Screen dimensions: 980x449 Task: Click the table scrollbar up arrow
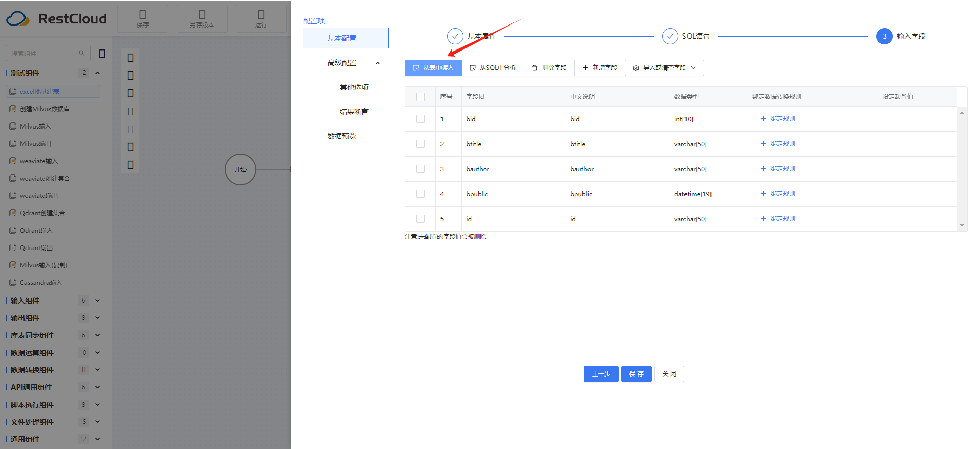pos(962,113)
